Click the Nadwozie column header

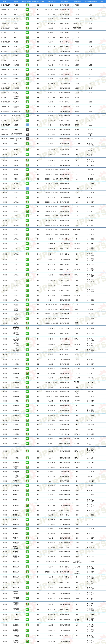(x=77, y=1)
